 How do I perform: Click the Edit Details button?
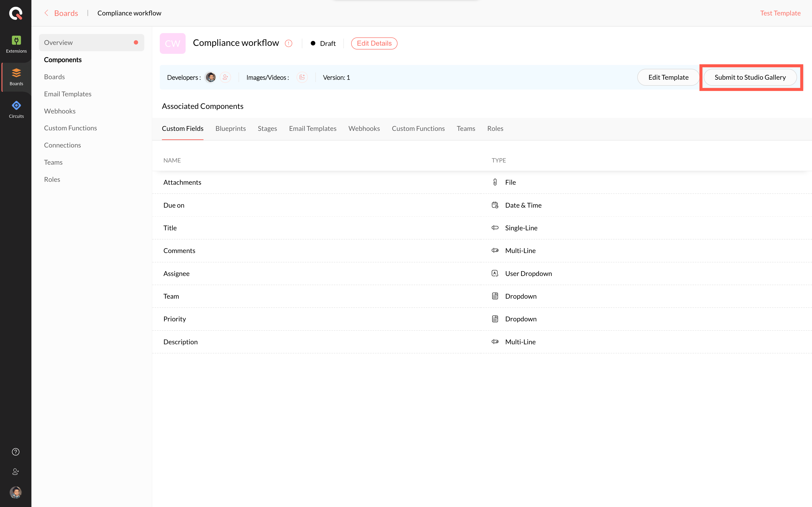(x=374, y=43)
